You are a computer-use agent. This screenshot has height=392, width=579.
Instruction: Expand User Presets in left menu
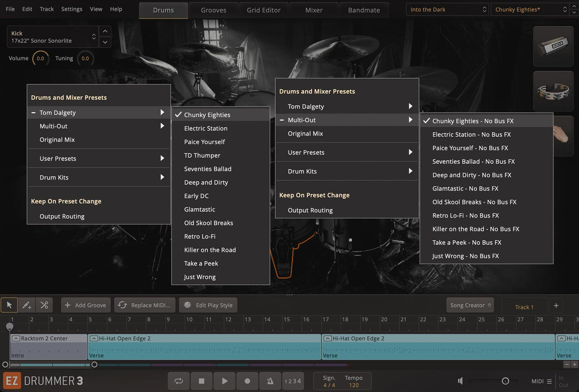coord(99,159)
